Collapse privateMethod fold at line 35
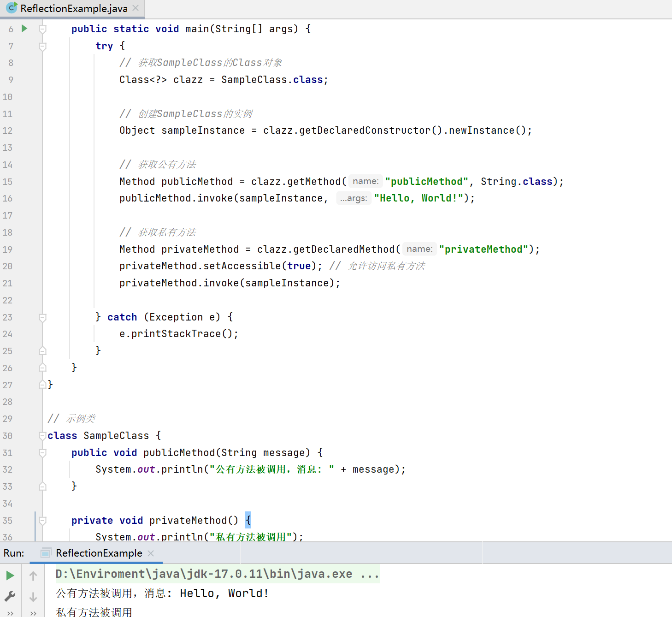This screenshot has height=617, width=672. click(x=42, y=521)
